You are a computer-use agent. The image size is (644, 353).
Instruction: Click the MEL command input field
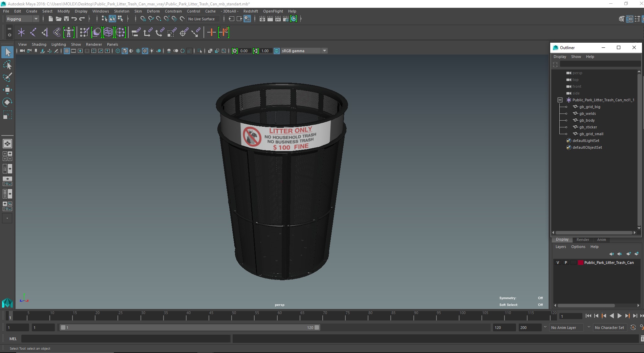(126, 339)
